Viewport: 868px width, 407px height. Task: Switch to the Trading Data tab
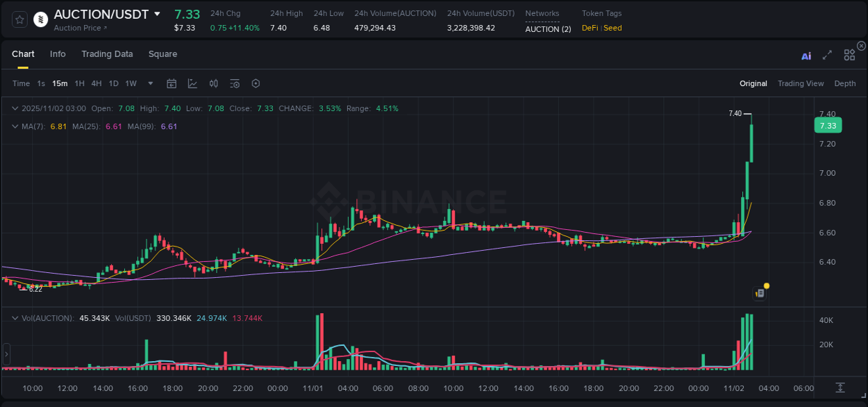107,54
